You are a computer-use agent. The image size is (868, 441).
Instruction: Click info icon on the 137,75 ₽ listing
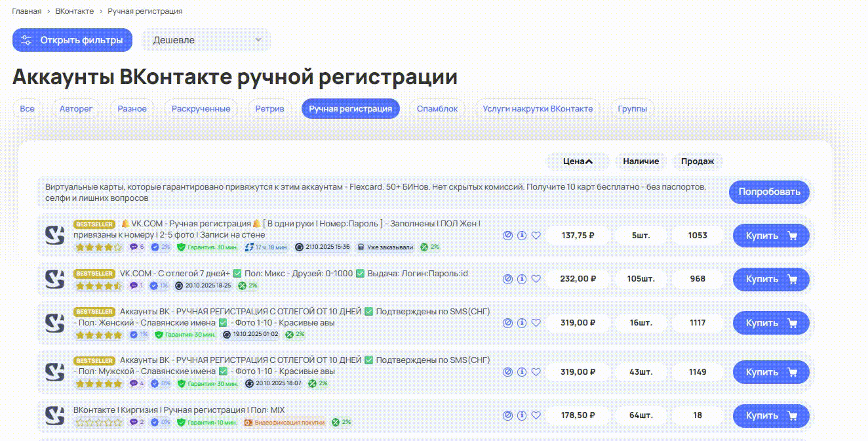click(x=522, y=236)
